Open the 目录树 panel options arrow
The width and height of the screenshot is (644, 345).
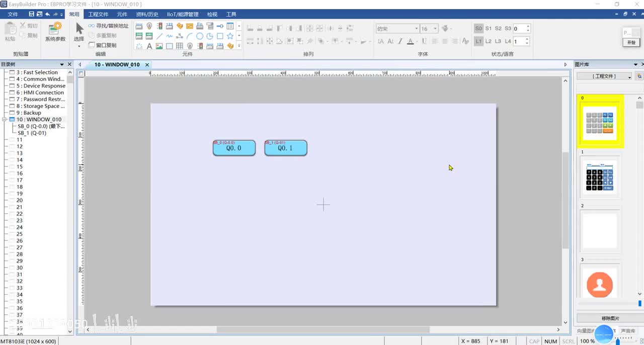click(62, 64)
